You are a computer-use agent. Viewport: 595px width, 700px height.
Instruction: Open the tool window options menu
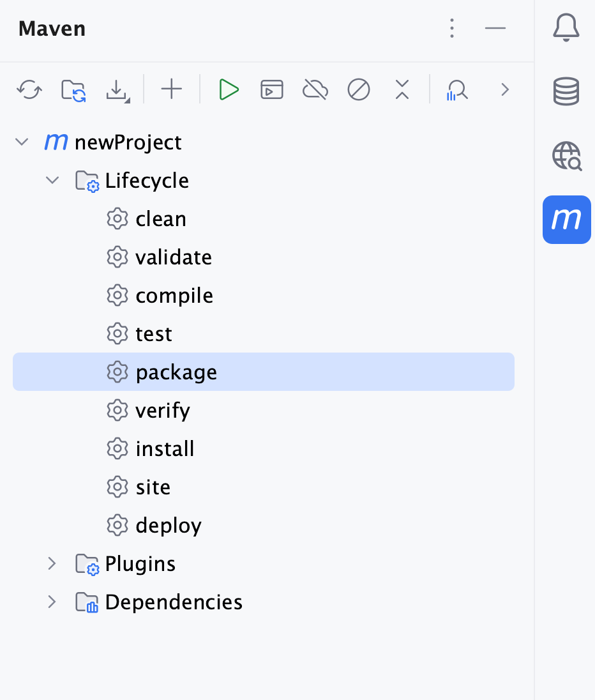click(x=452, y=29)
